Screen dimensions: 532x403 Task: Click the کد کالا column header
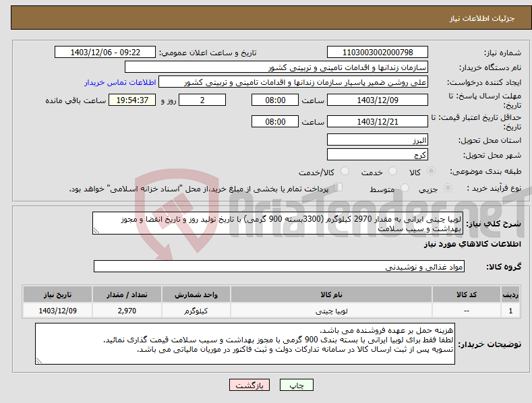(467, 294)
